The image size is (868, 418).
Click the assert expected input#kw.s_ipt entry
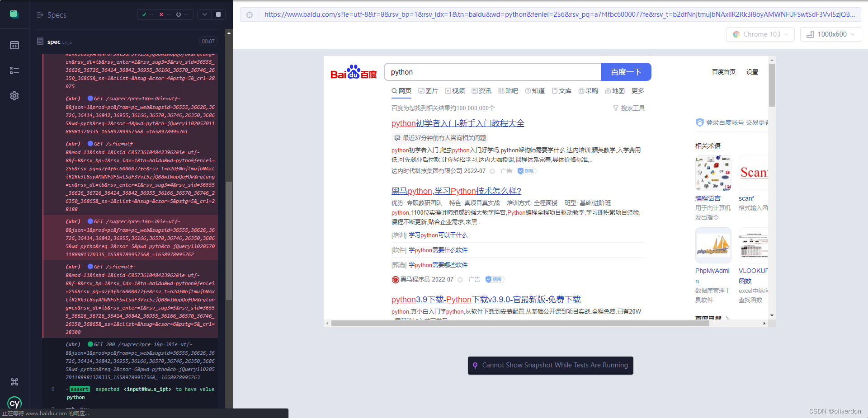[131, 393]
